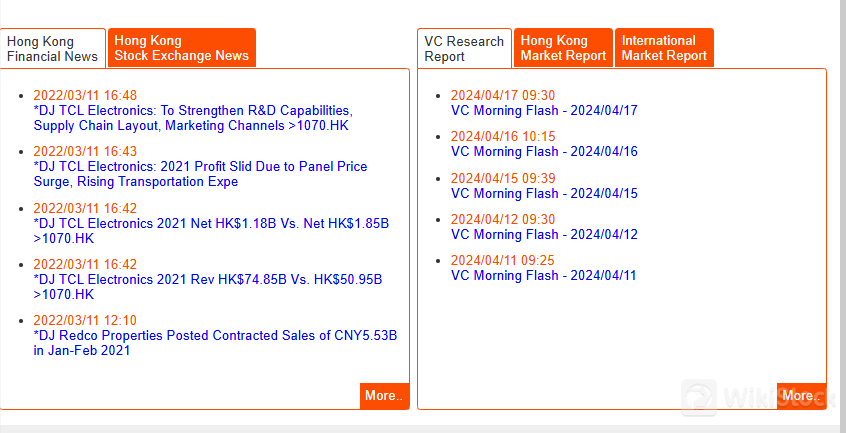846x433 pixels.
Task: Click the 2022/03/11 12:10 timestamp
Action: [x=85, y=320]
